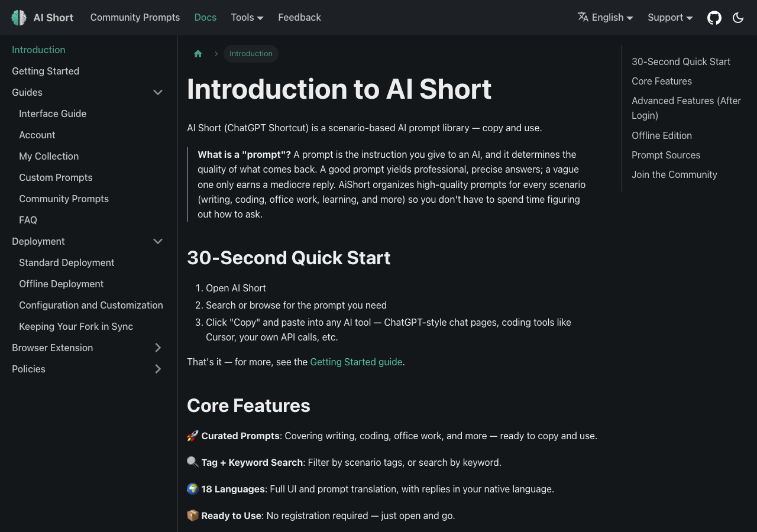Click the "Open AI Short" list step
This screenshot has height=532, width=757.
(x=236, y=288)
